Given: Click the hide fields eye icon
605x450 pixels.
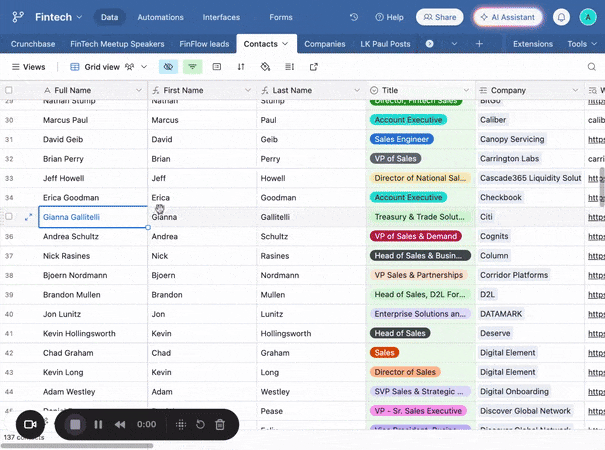Looking at the screenshot, I should 168,67.
